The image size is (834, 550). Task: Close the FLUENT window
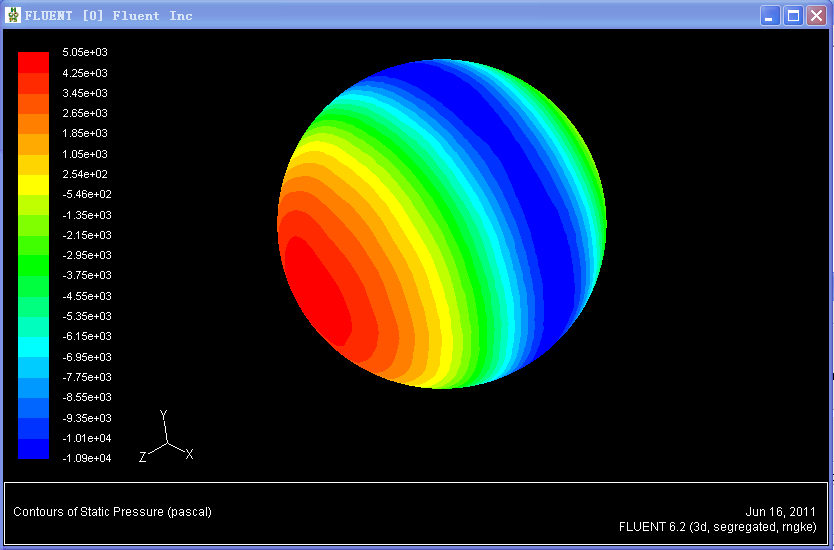tap(816, 15)
